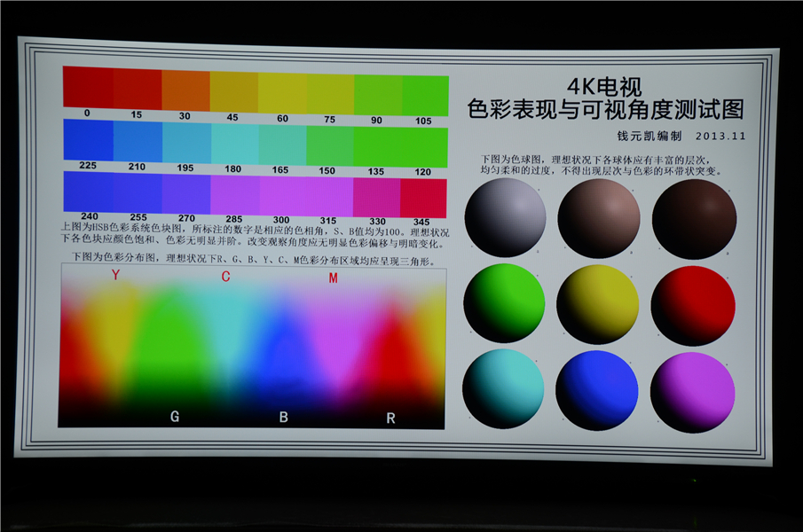Select the green sphere in the middle row
The width and height of the screenshot is (803, 532).
coord(504,301)
